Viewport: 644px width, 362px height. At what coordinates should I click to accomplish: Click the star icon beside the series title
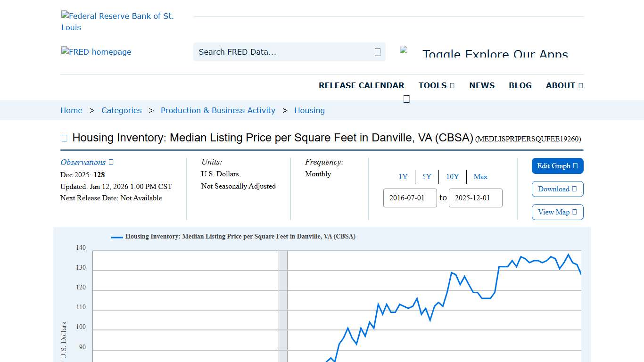pyautogui.click(x=64, y=138)
